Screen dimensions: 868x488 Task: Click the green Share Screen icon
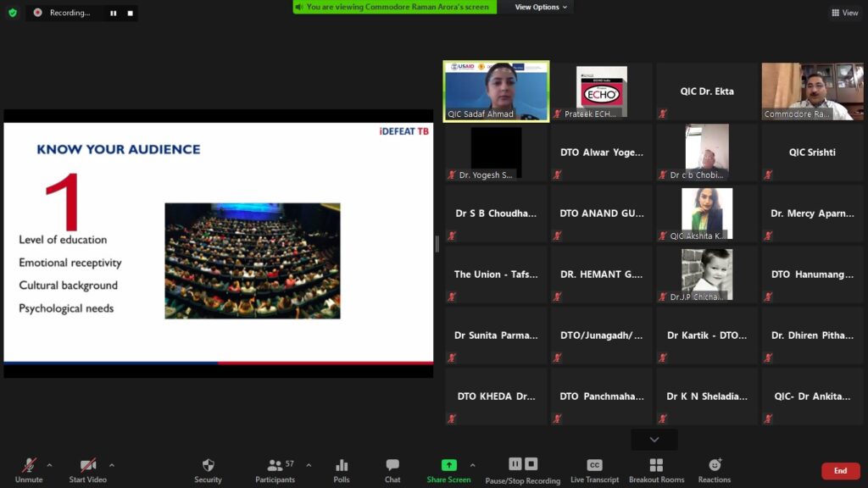coord(448,465)
